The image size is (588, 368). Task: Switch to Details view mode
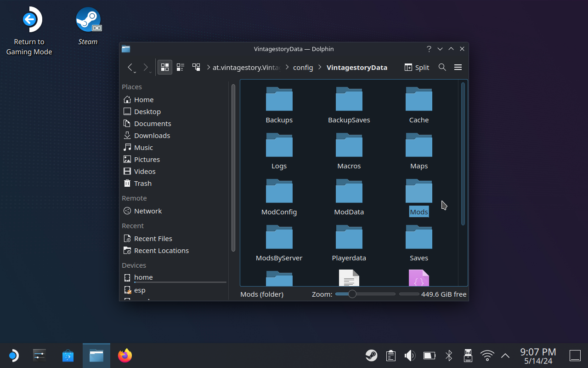tap(196, 67)
